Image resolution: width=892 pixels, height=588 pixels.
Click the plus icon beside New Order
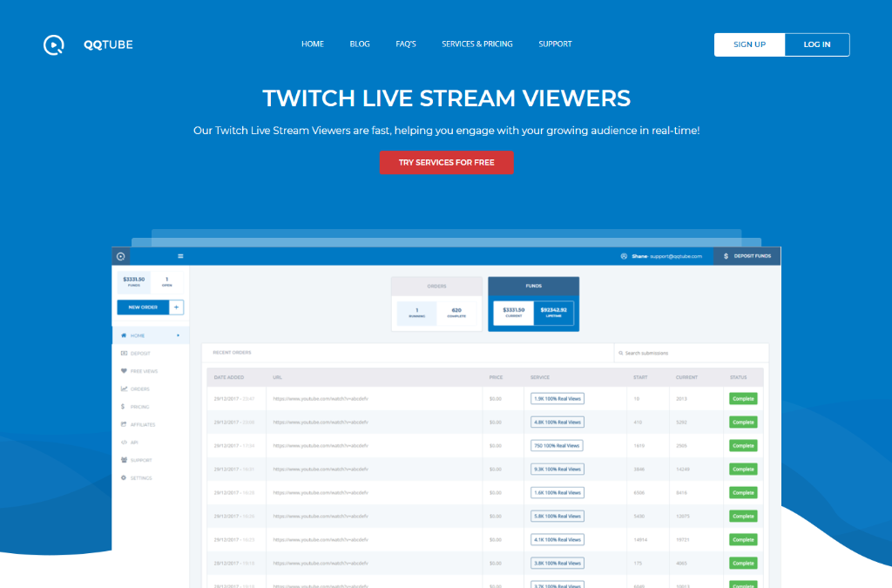point(176,308)
